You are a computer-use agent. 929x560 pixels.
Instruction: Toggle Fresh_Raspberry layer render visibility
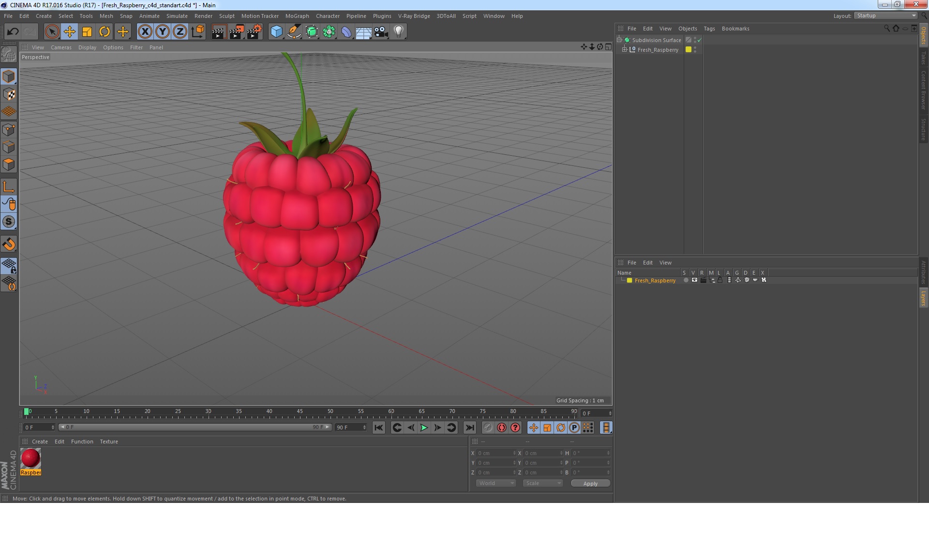coord(703,280)
